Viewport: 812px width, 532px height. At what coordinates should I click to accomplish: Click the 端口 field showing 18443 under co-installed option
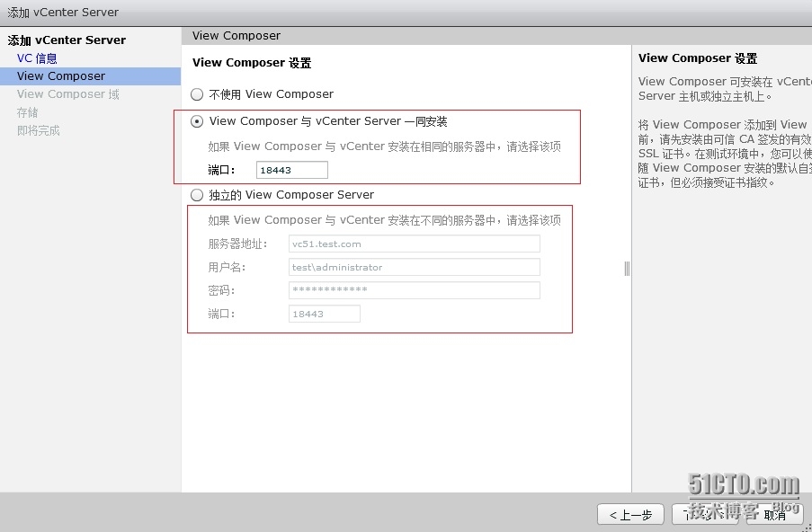click(x=292, y=170)
